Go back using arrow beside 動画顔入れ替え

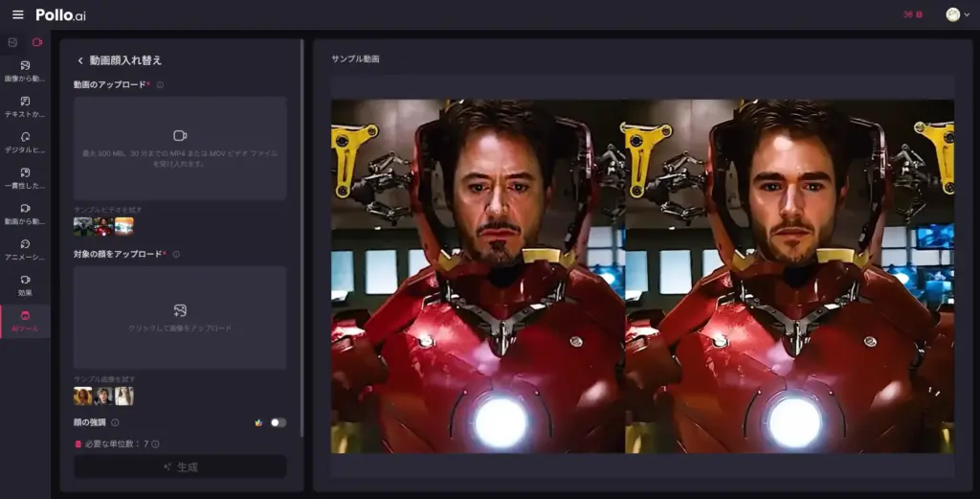[x=80, y=60]
